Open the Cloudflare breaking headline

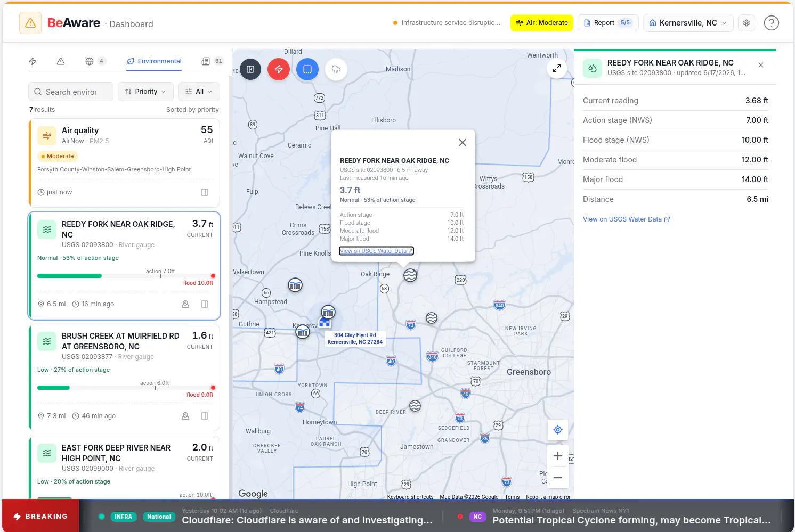307,520
